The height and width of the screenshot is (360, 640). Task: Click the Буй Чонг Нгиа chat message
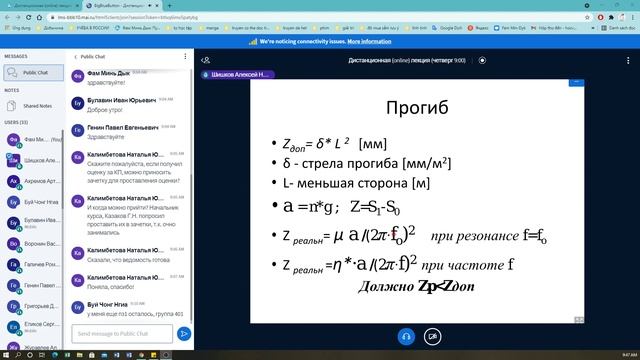point(127,309)
